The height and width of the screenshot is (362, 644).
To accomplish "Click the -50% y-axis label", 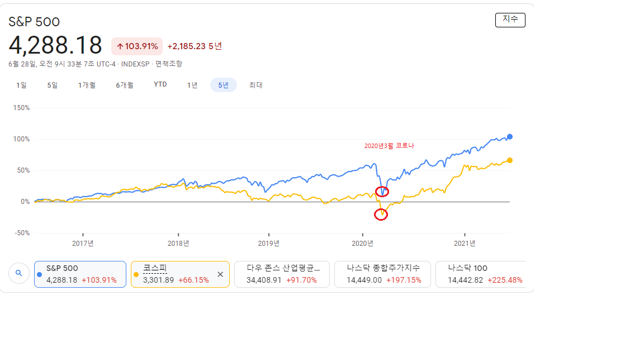I will pos(22,233).
